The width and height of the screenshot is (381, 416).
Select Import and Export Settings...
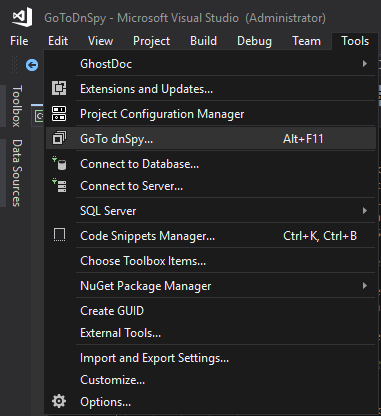pyautogui.click(x=211, y=358)
